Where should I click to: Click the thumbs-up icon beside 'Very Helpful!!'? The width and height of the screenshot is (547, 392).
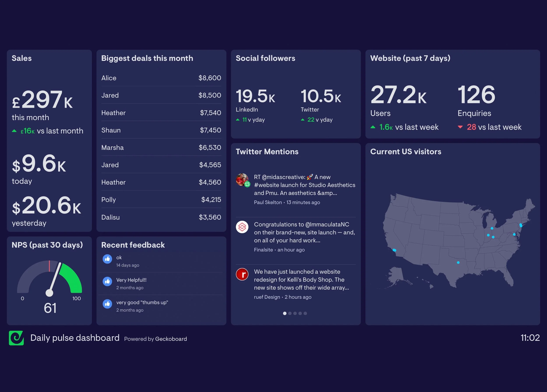click(x=107, y=281)
